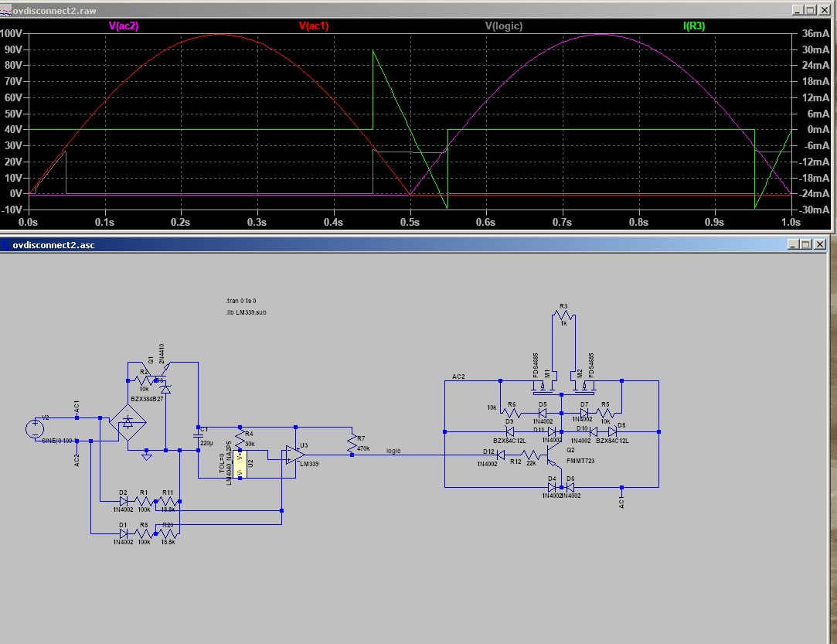Click the yellow U2 LM4040 reference block
The height and width of the screenshot is (644, 837).
[240, 464]
